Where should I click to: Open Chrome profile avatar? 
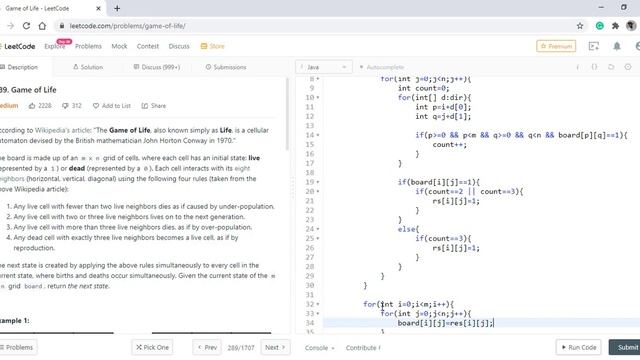tap(631, 26)
